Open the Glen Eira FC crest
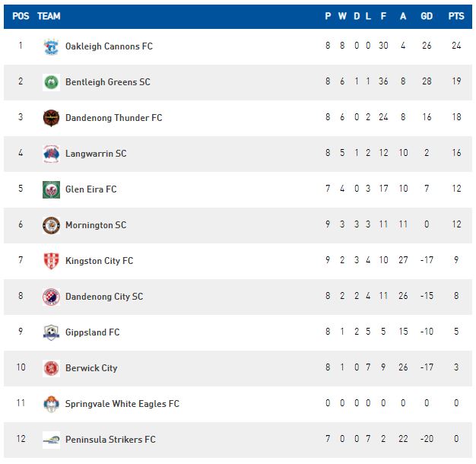The width and height of the screenshot is (476, 464). point(51,189)
